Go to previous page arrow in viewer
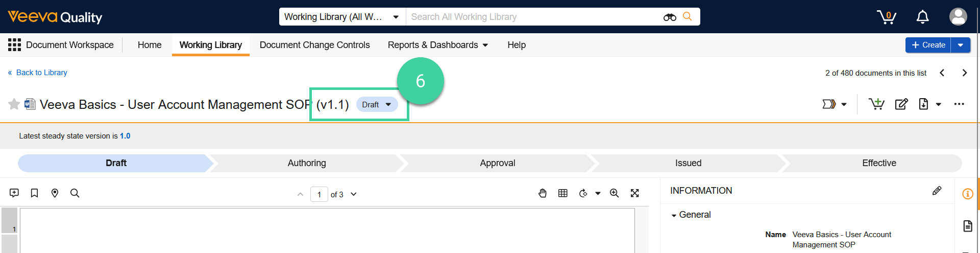Viewport: 980px width, 253px height. click(300, 194)
